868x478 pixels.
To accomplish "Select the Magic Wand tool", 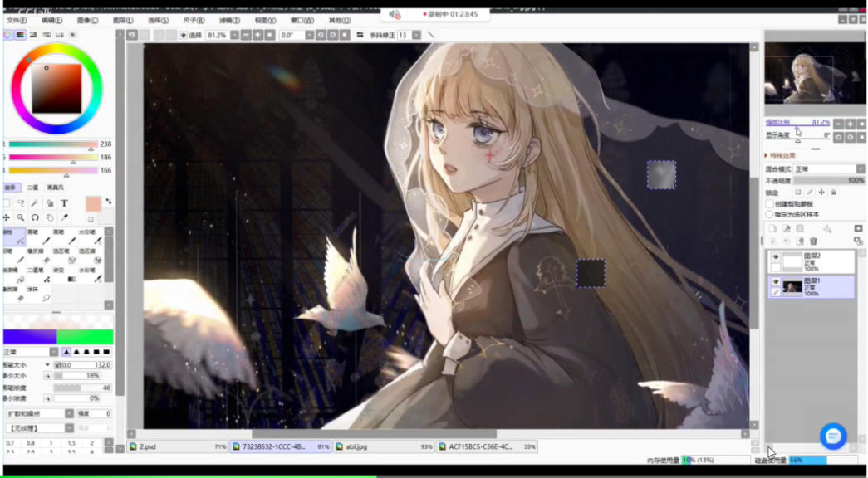I will (35, 203).
